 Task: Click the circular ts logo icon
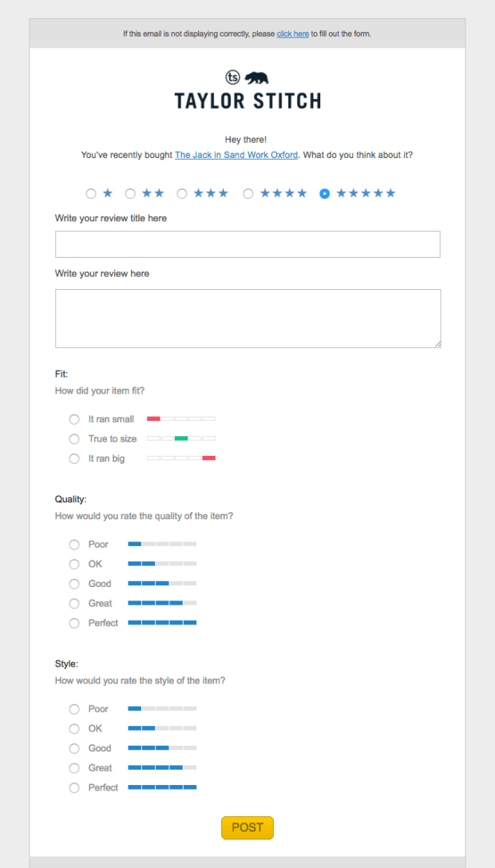coord(232,77)
